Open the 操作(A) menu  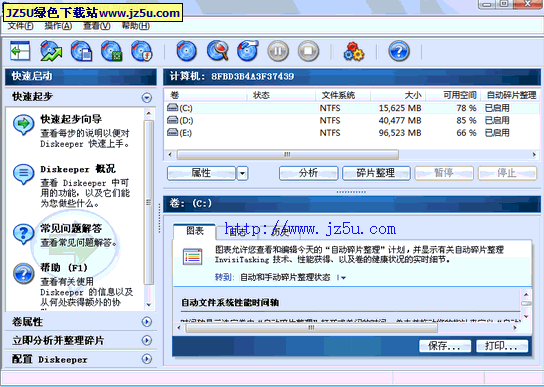(x=58, y=26)
